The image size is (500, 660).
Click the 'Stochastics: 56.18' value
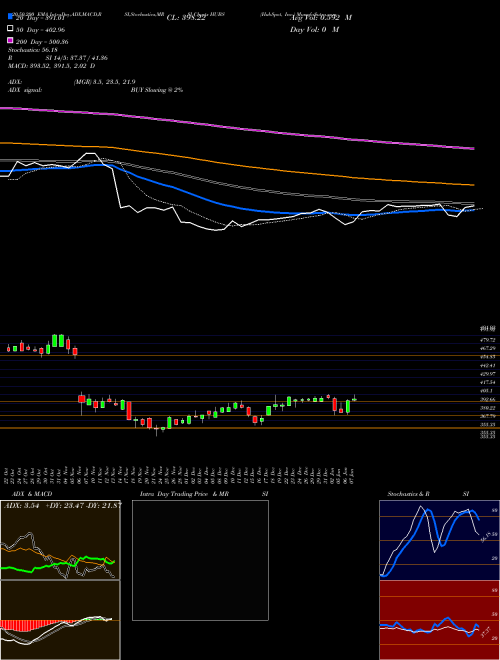(x=33, y=50)
